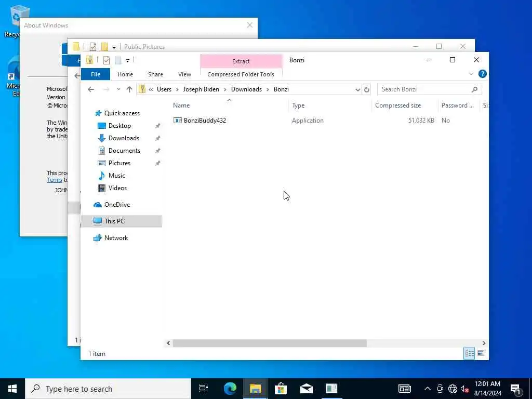Expand the ribbon with the chevron
This screenshot has width=532, height=399.
click(471, 74)
